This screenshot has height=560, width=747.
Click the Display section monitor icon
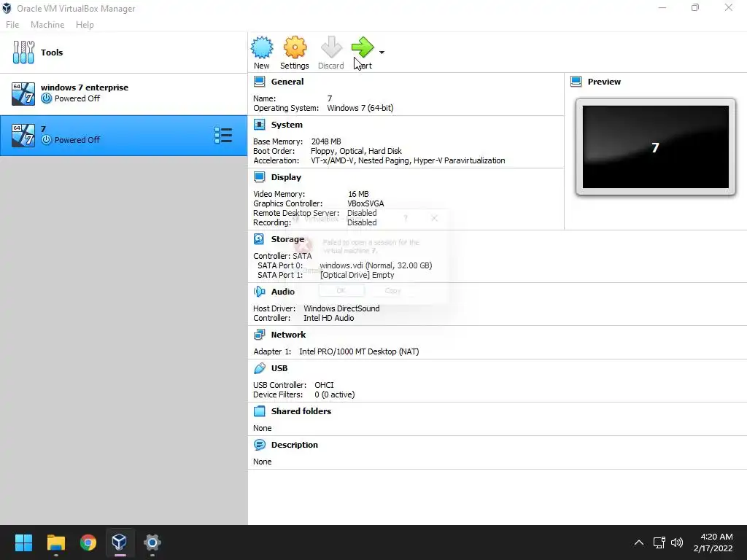(x=259, y=177)
